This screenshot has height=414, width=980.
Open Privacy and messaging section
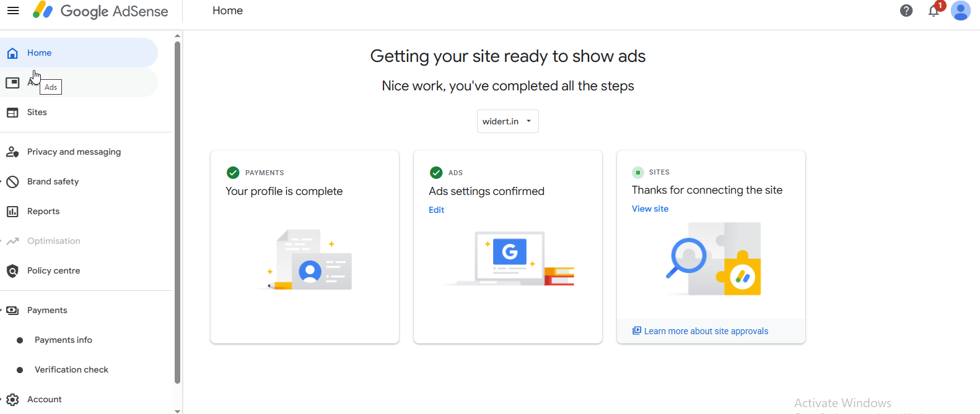pos(79,152)
